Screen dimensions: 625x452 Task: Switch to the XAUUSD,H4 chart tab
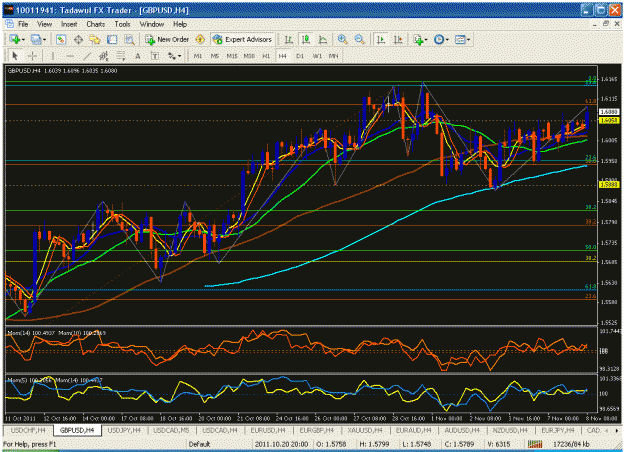(x=365, y=430)
